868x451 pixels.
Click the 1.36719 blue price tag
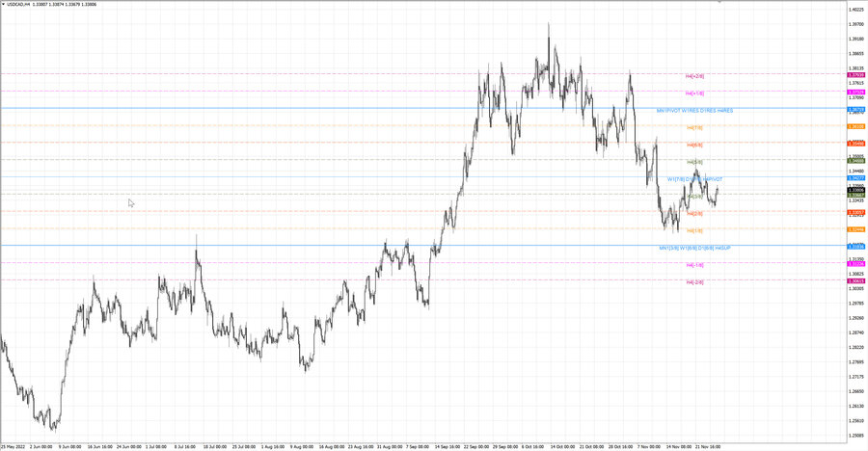855,110
